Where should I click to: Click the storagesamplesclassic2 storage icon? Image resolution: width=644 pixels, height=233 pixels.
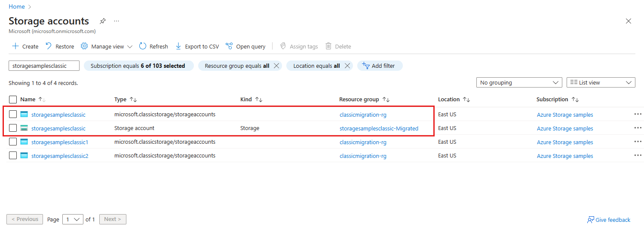point(24,155)
